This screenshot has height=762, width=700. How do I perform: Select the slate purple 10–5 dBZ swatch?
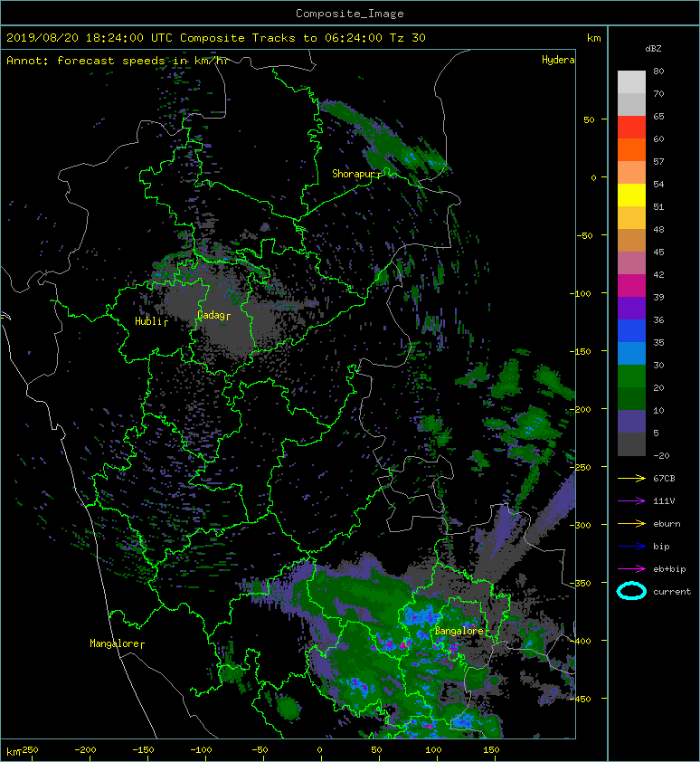tap(631, 422)
